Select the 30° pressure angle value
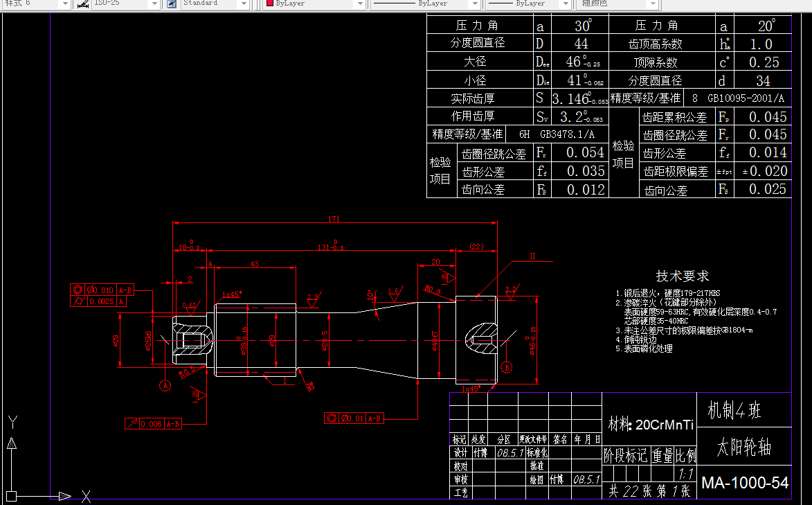The width and height of the screenshot is (812, 505). (x=583, y=26)
